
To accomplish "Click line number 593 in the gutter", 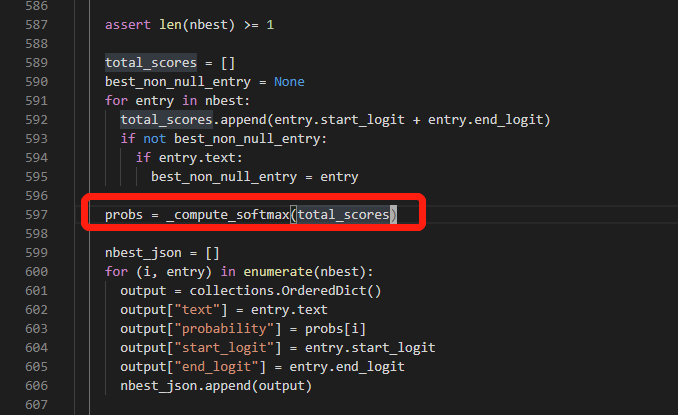I will 36,139.
